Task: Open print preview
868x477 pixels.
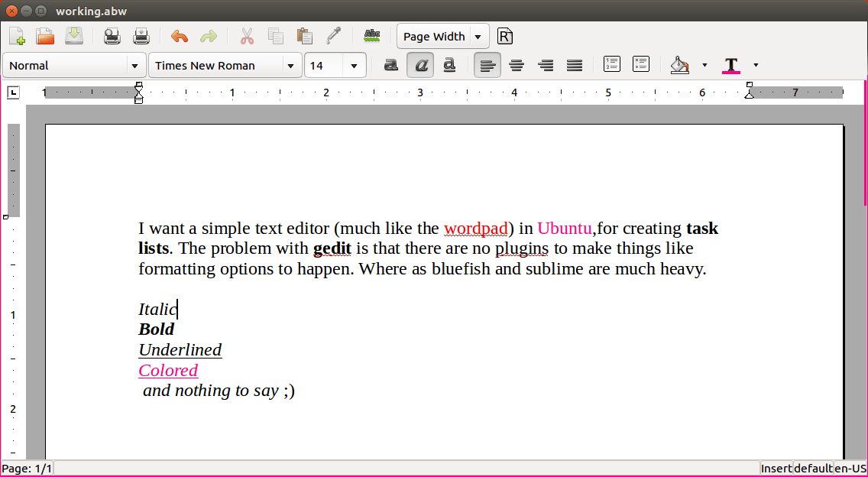Action: [112, 37]
